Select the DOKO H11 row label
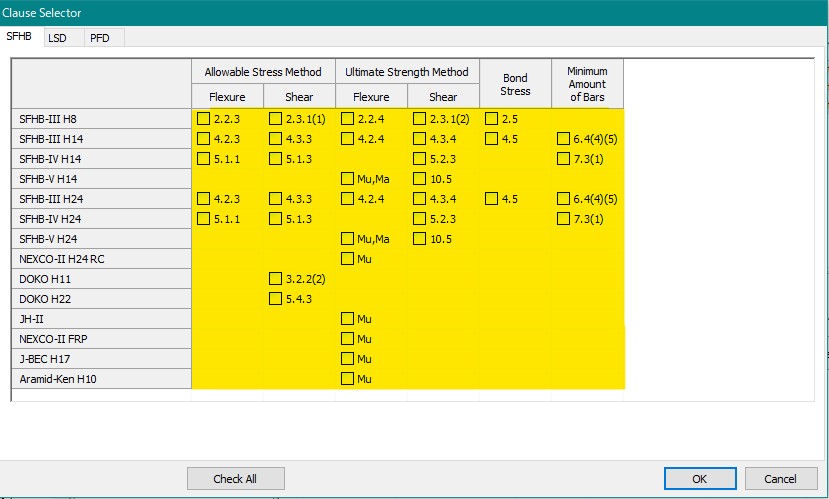Screen dimensions: 829x499 coord(102,279)
